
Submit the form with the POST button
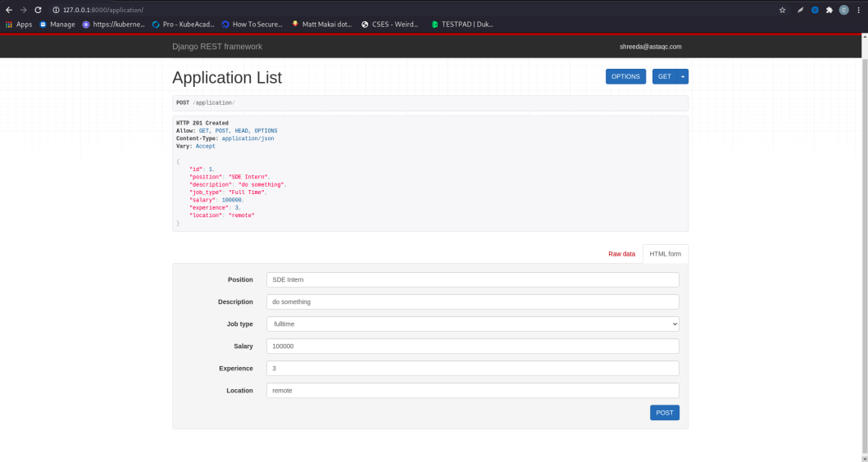point(664,413)
